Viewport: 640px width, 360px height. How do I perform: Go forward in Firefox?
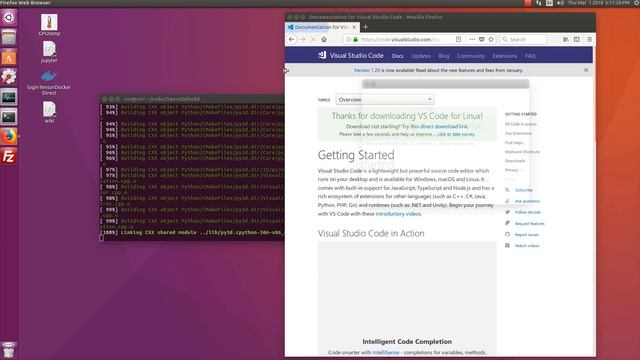tap(302, 39)
